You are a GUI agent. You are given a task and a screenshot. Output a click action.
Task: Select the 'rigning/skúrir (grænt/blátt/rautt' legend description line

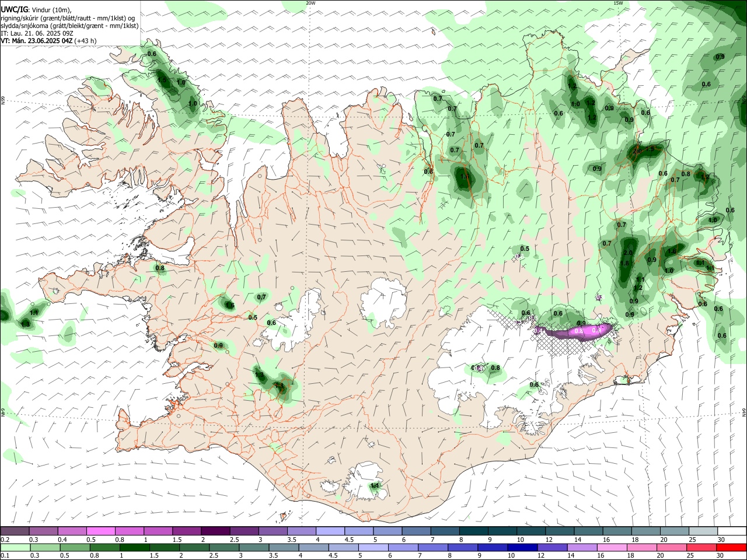point(68,18)
